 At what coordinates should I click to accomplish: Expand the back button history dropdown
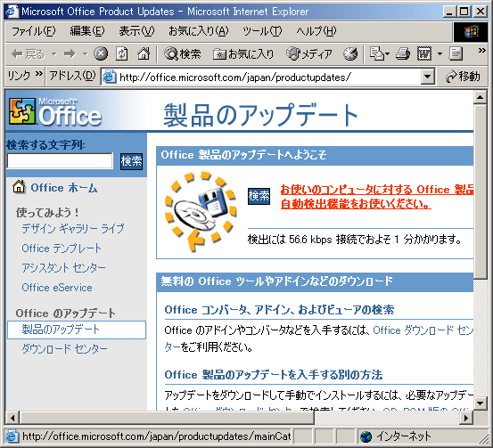pos(54,54)
